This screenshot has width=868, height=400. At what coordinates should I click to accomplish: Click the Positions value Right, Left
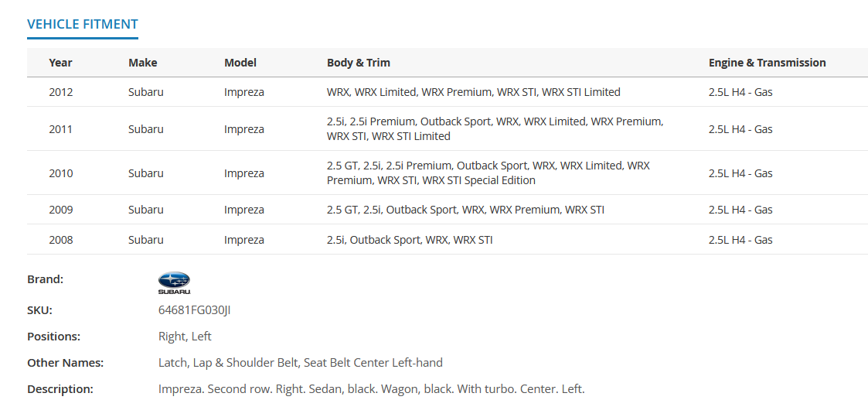(x=185, y=337)
